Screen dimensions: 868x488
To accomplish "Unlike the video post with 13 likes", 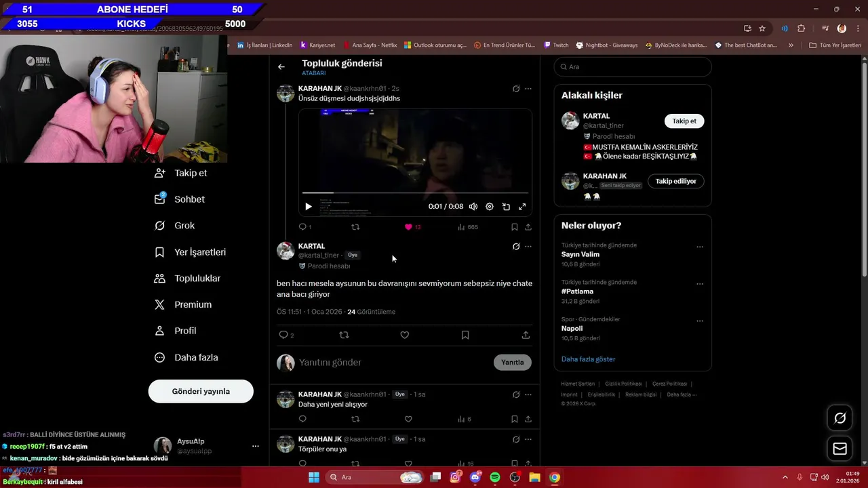I will (412, 227).
